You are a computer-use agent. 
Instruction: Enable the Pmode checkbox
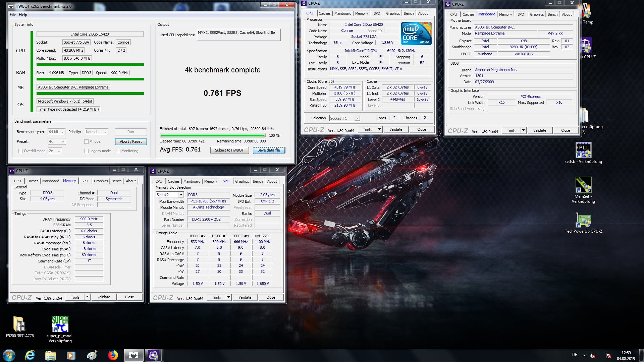point(86,142)
